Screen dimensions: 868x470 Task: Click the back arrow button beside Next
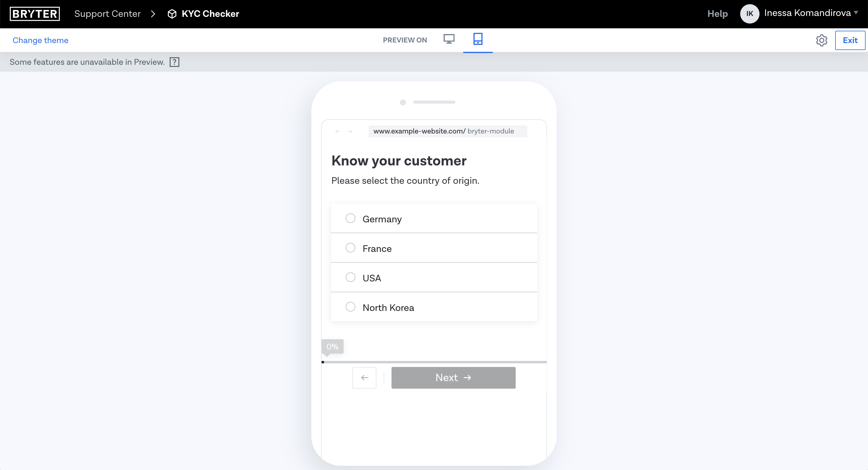click(x=364, y=378)
